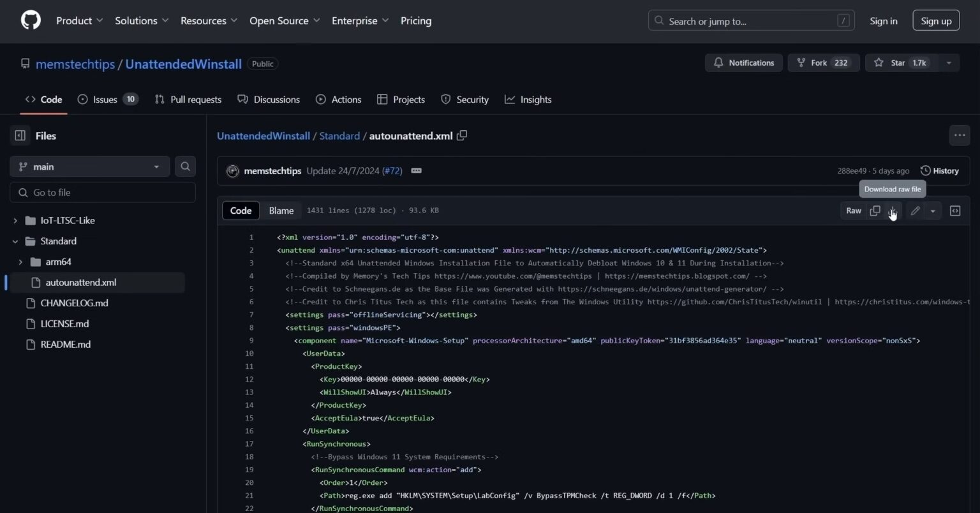Image resolution: width=980 pixels, height=513 pixels.
Task: Edit autounattend.xml with the pencil icon
Action: pos(915,211)
